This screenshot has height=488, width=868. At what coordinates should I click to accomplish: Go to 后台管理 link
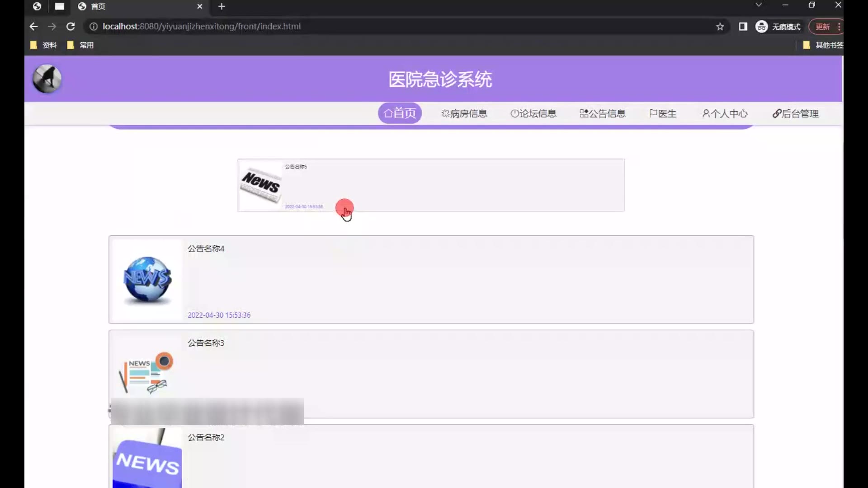795,113
